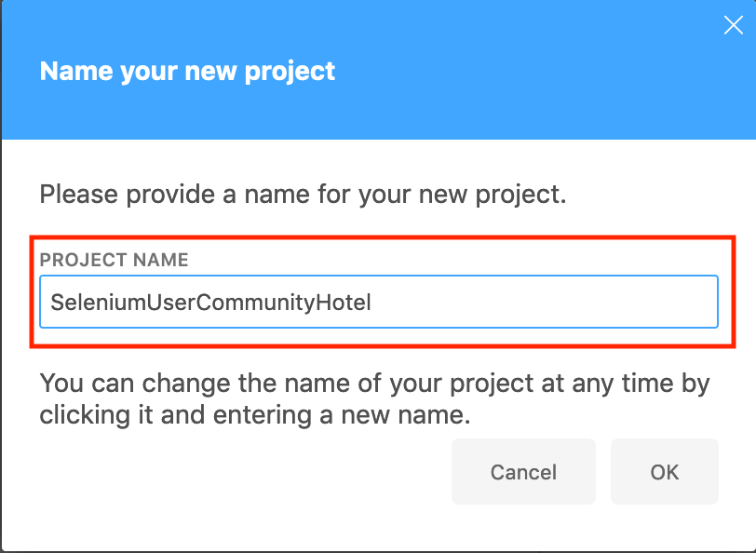Confirm the project name with OK
The image size is (756, 553).
(665, 472)
